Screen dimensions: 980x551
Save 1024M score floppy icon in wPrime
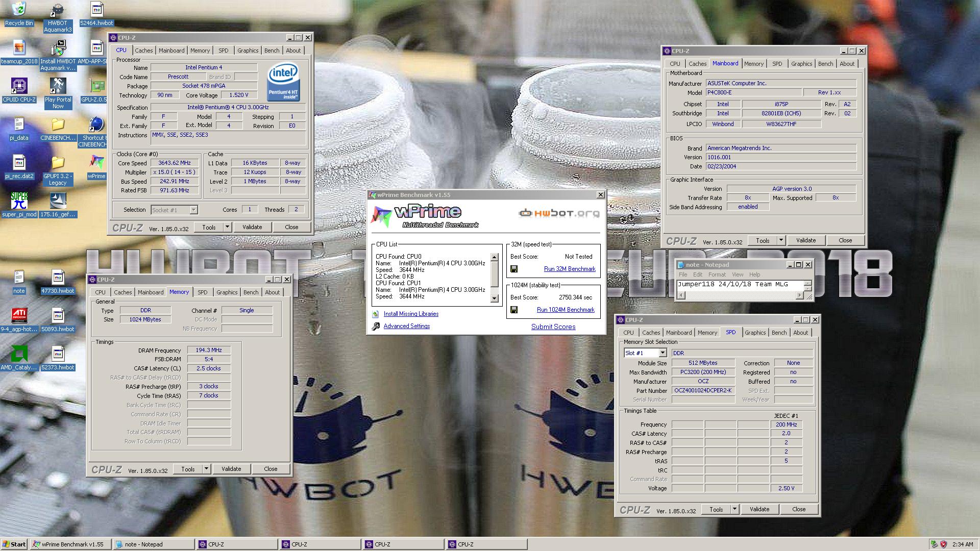[514, 310]
